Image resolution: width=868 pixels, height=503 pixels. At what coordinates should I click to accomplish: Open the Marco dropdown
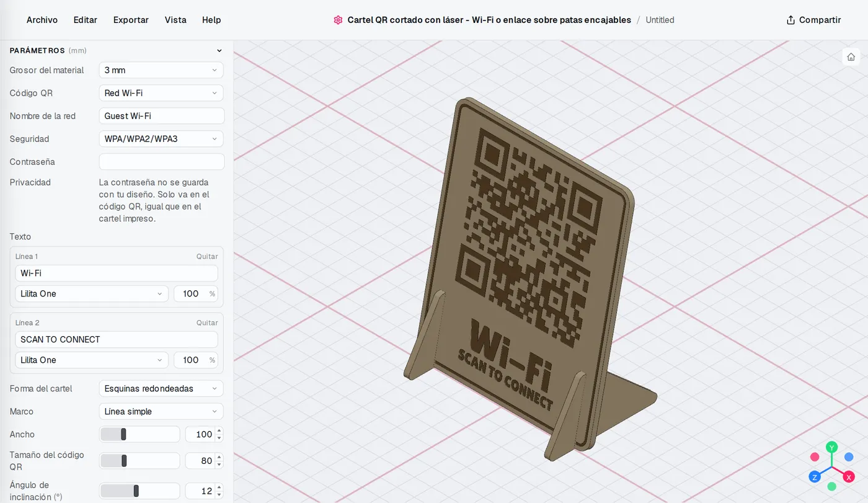tap(161, 412)
